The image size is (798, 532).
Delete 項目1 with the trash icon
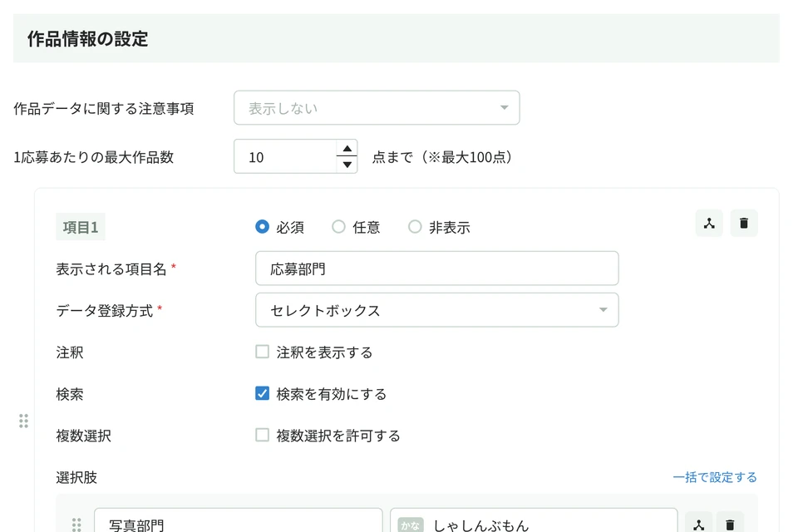click(x=743, y=223)
